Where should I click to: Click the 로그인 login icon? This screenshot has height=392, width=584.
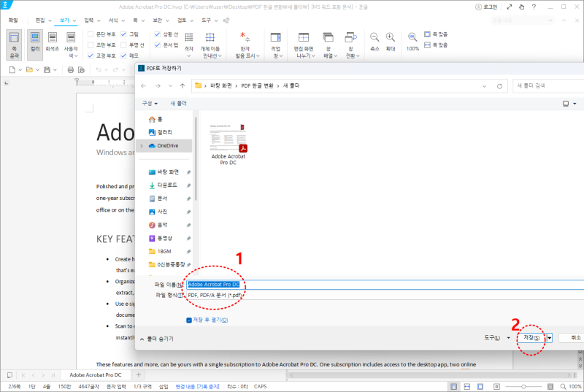[486, 7]
